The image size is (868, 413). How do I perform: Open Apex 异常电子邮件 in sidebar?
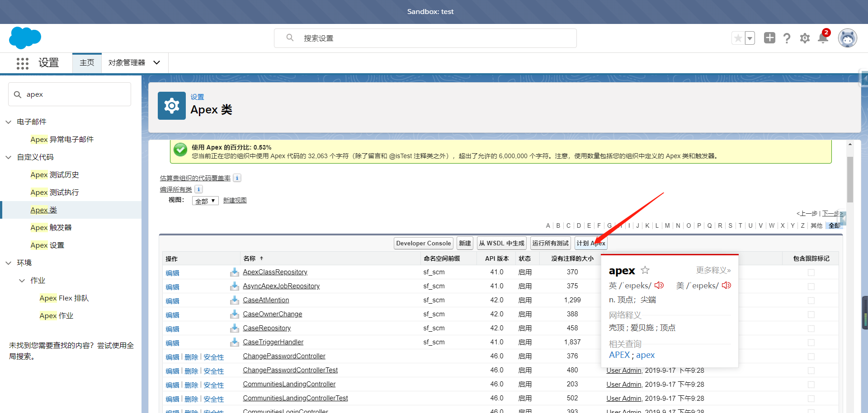point(62,140)
